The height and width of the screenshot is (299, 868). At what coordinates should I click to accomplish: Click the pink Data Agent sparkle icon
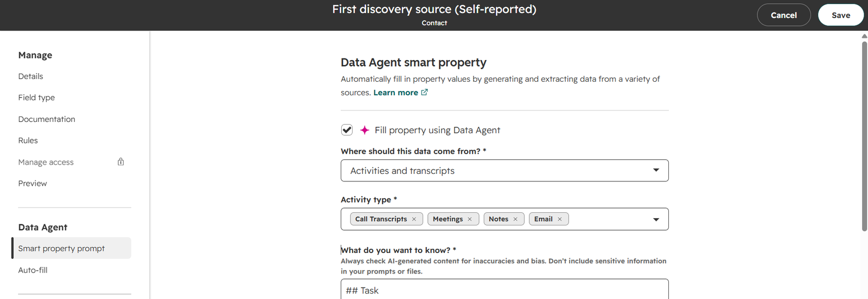point(365,130)
